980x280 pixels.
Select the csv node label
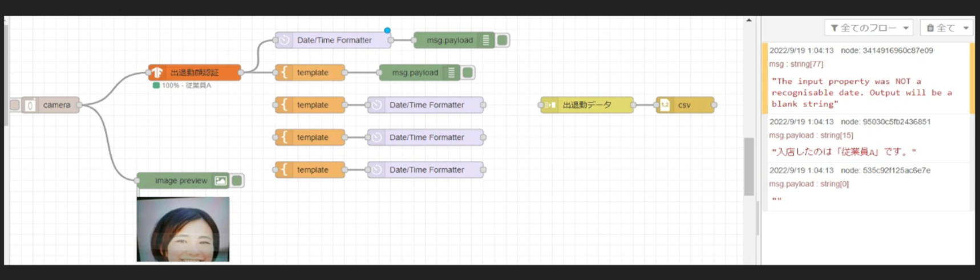click(684, 105)
